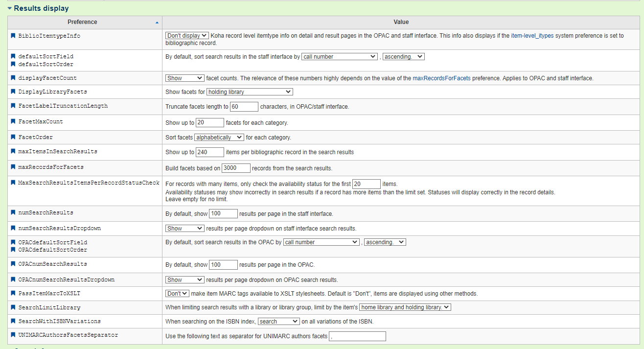The height and width of the screenshot is (349, 644).
Task: Open the SearchLimitLibrary home library dropdown
Action: click(405, 307)
